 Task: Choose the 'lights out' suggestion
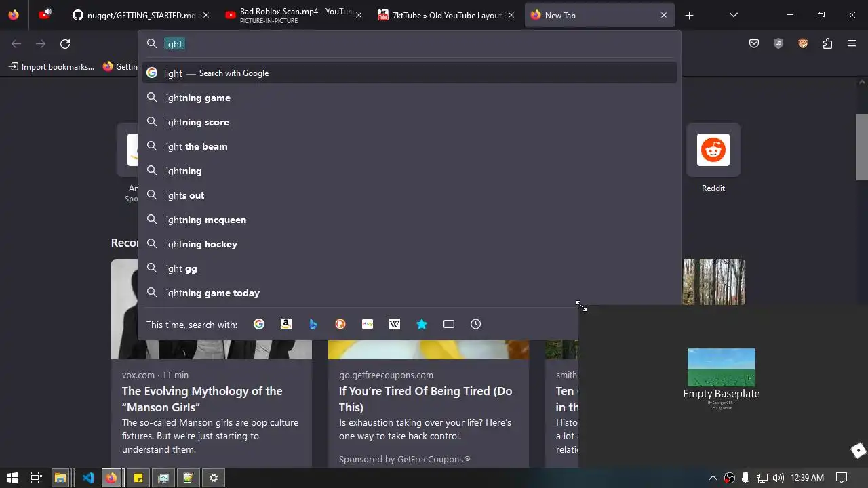click(410, 195)
